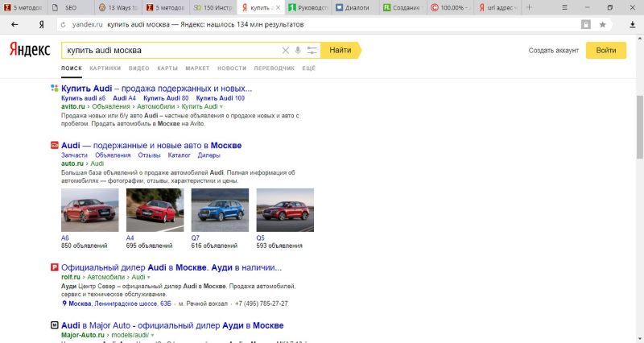Open the blue Audi Q7 thumbnail

pos(220,210)
